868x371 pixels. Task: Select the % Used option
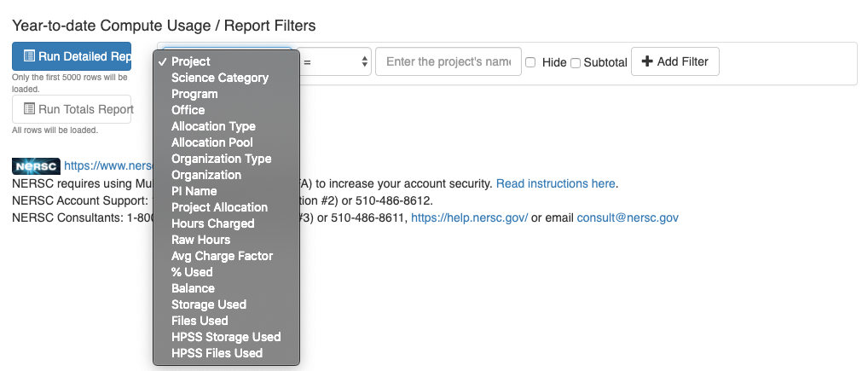[192, 272]
